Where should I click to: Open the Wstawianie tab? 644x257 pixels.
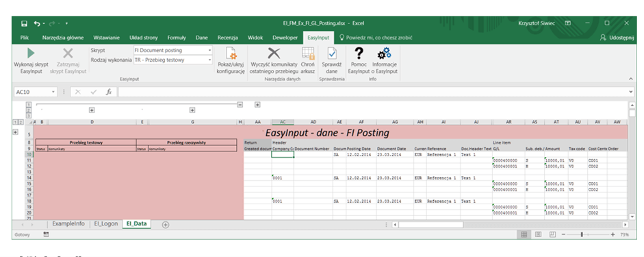106,38
